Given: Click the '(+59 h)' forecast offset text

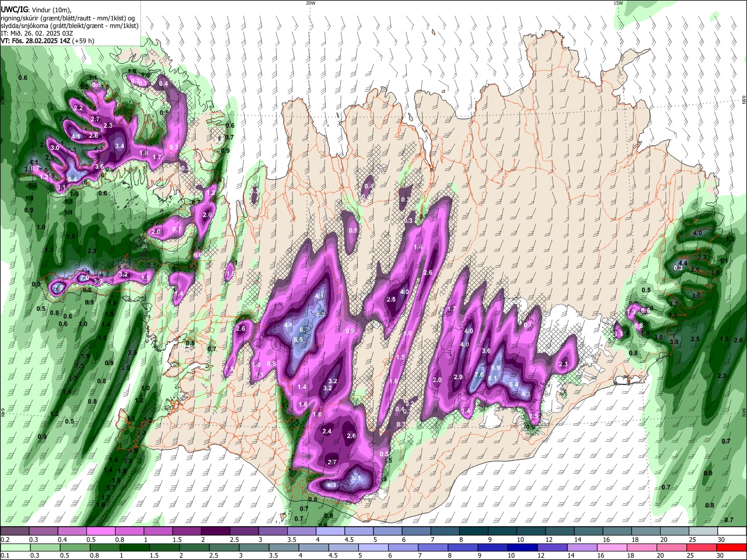Looking at the screenshot, I should point(83,41).
